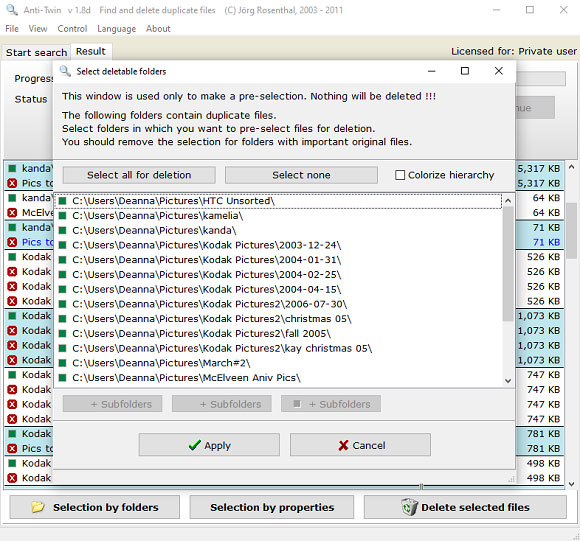
Task: Close the Select deletable folders dialog
Action: pyautogui.click(x=499, y=71)
